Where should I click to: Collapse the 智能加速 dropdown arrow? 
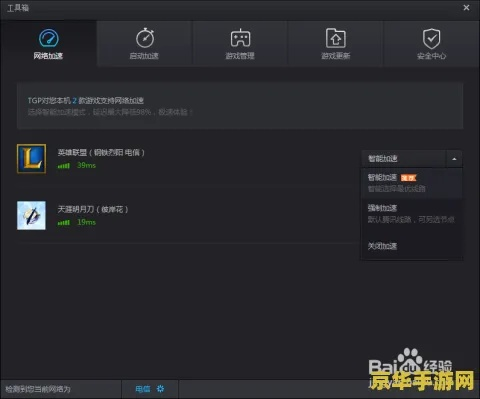(454, 159)
